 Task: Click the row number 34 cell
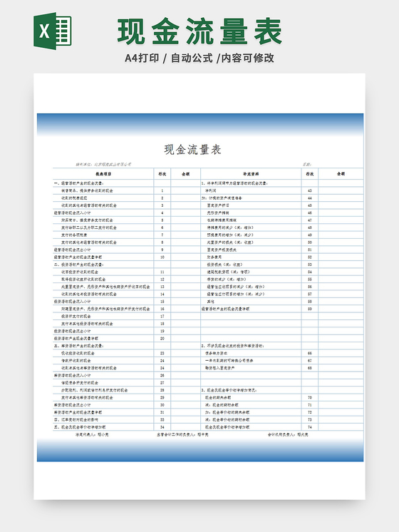coord(162,427)
